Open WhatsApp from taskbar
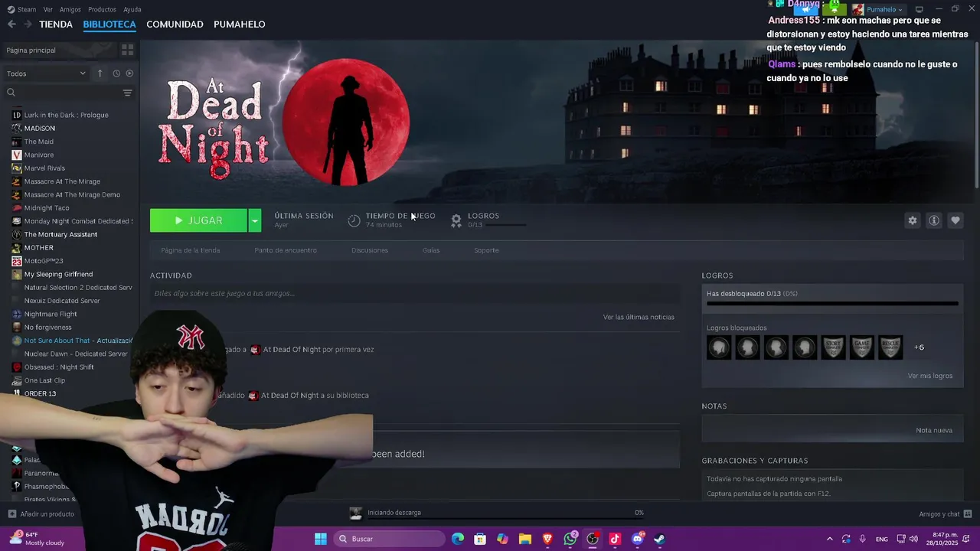980x551 pixels. tap(570, 539)
